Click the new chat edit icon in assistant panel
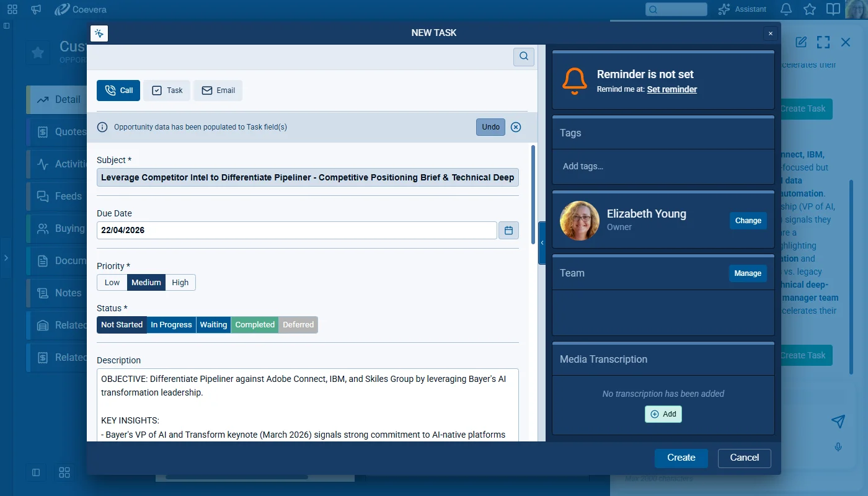Viewport: 868px width, 496px height. (x=801, y=42)
